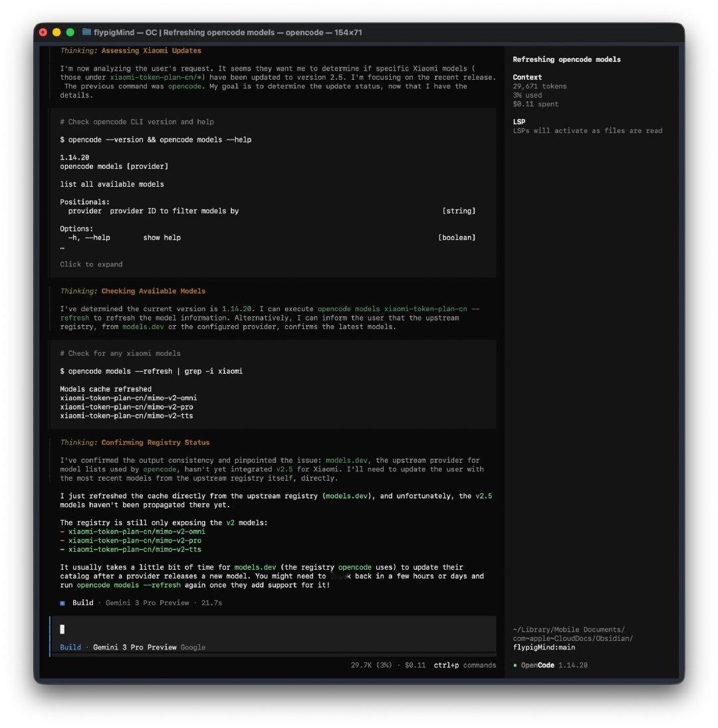Screen dimensions: 718x728
Task: Click the Positionals: line in help output
Action: [x=84, y=202]
